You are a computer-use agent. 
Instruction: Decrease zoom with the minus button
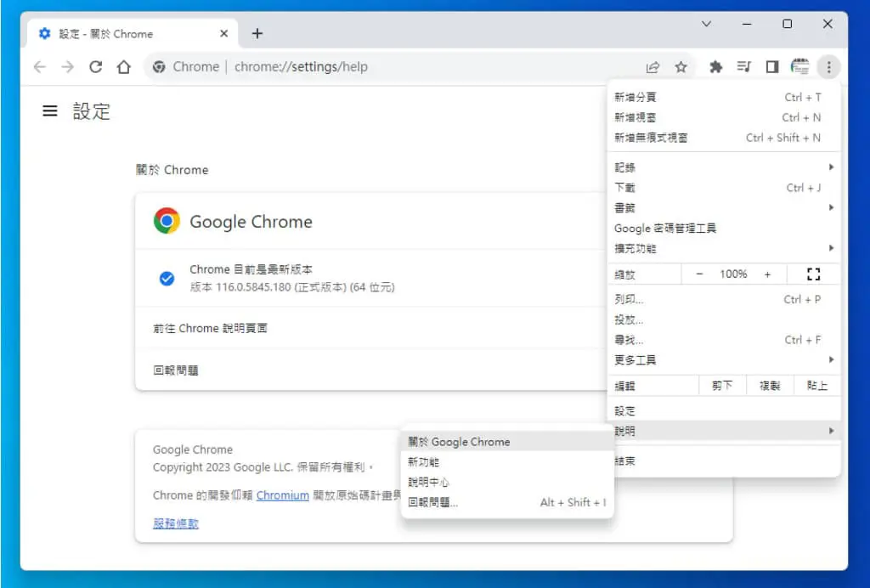pos(700,274)
